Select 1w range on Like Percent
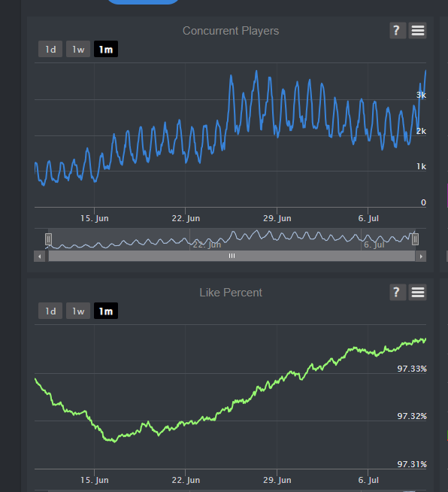The height and width of the screenshot is (492, 448). [78, 311]
